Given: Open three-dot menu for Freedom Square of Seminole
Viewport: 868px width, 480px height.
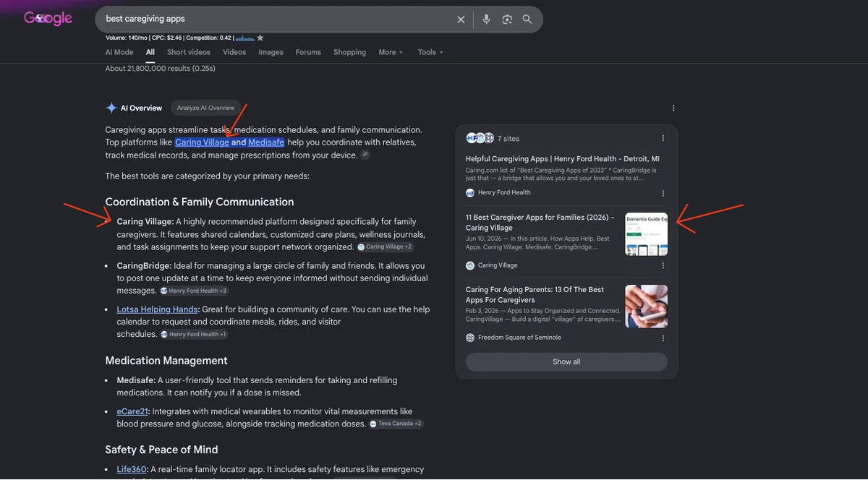Looking at the screenshot, I should click(x=663, y=338).
